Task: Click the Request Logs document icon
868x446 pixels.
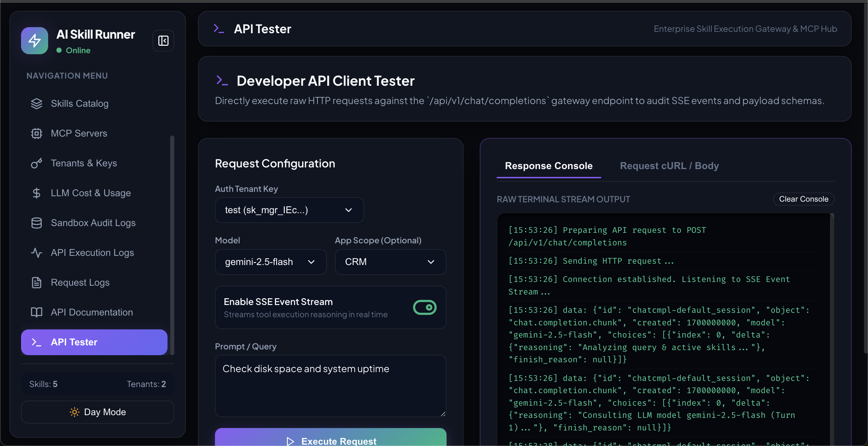Action: coord(36,283)
